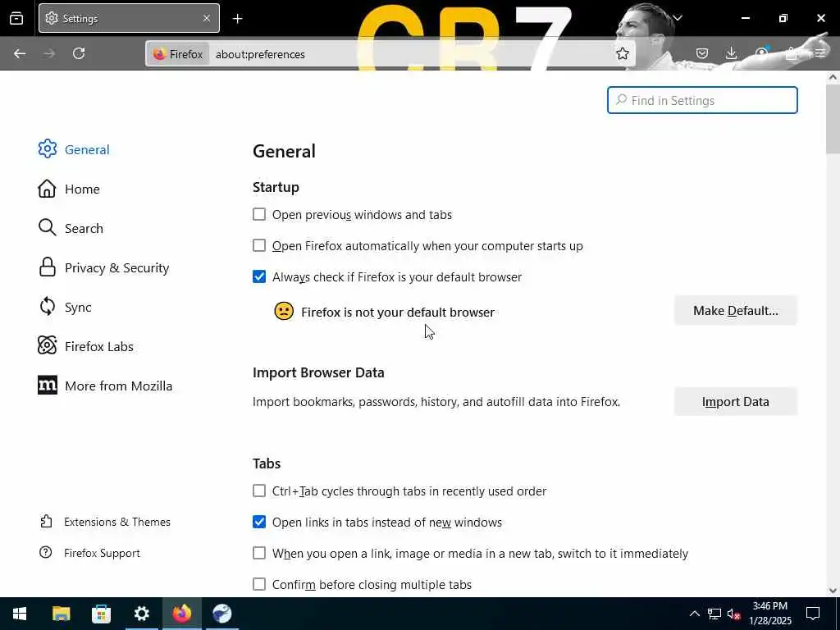The image size is (840, 630).
Task: Enable Ctrl+Tab cycles through tabs option
Action: (x=259, y=491)
